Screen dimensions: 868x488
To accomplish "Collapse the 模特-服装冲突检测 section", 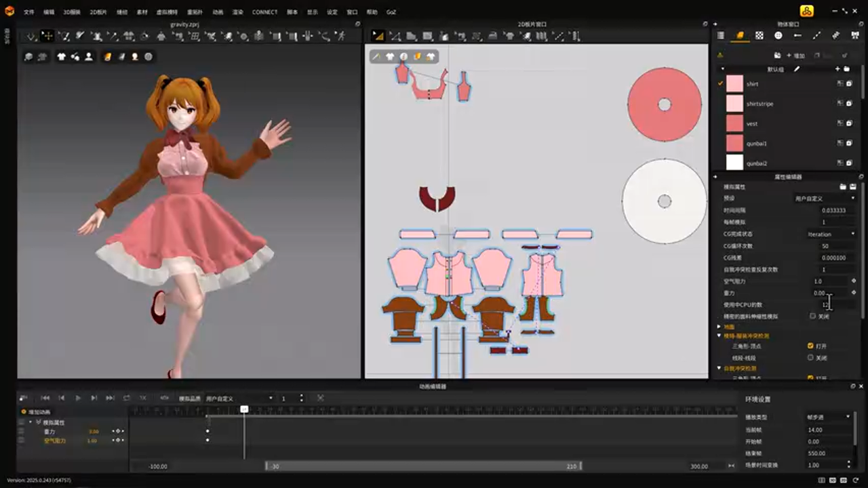I will coord(719,335).
